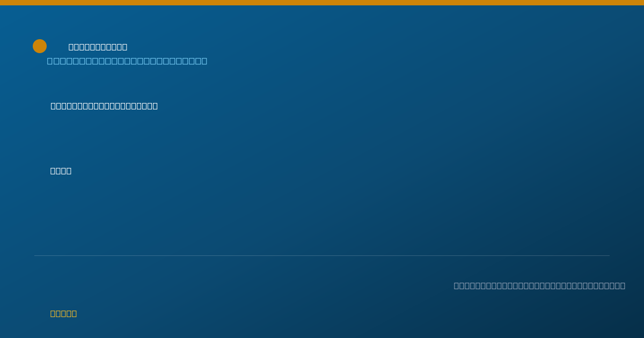Click the orange text at the bottom left
644x338 pixels.
click(63, 314)
